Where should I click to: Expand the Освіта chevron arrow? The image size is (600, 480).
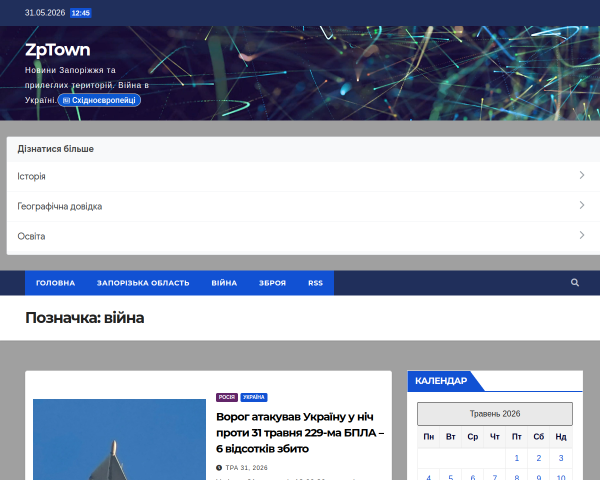[x=582, y=235]
